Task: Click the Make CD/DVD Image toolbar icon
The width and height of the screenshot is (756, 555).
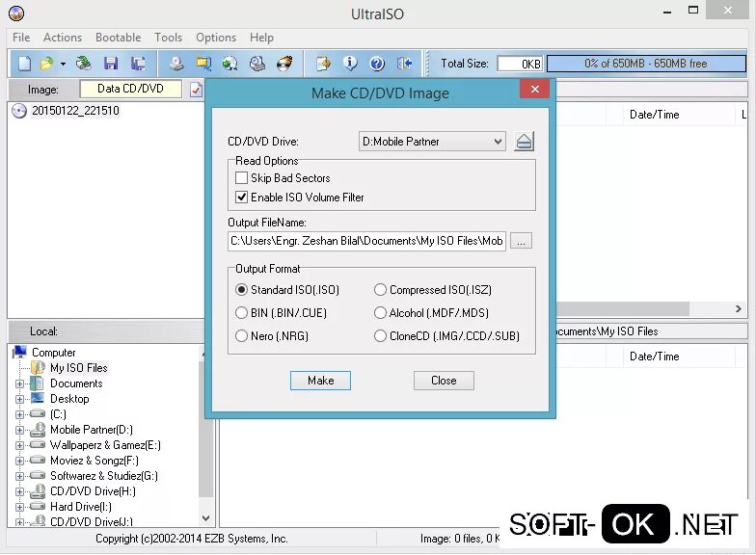Action: click(x=176, y=64)
